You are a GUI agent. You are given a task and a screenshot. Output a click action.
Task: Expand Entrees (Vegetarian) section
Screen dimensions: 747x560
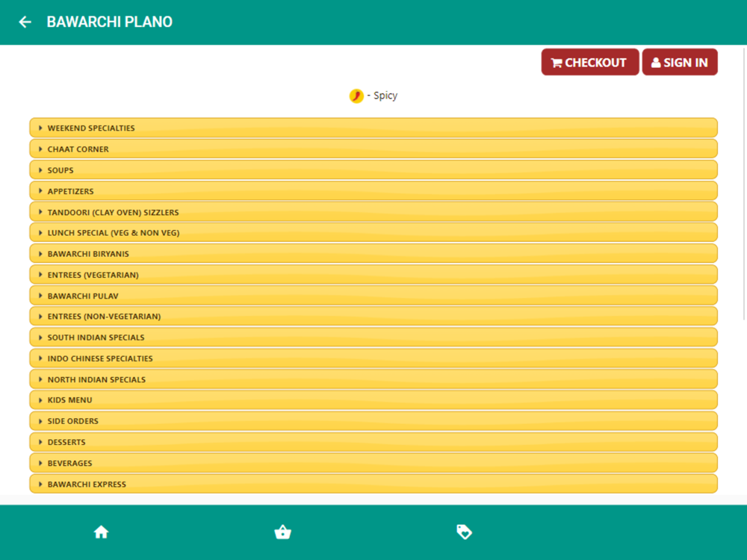pyautogui.click(x=373, y=274)
